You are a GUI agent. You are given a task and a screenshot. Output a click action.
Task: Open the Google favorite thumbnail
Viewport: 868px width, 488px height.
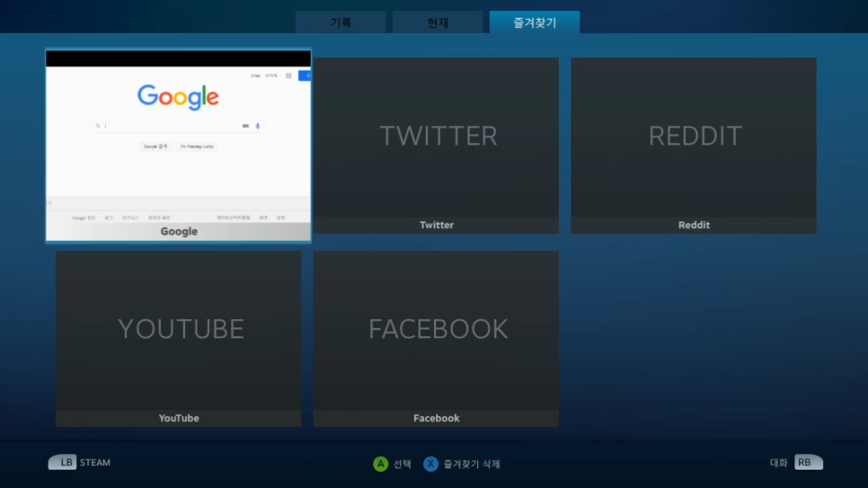(178, 146)
